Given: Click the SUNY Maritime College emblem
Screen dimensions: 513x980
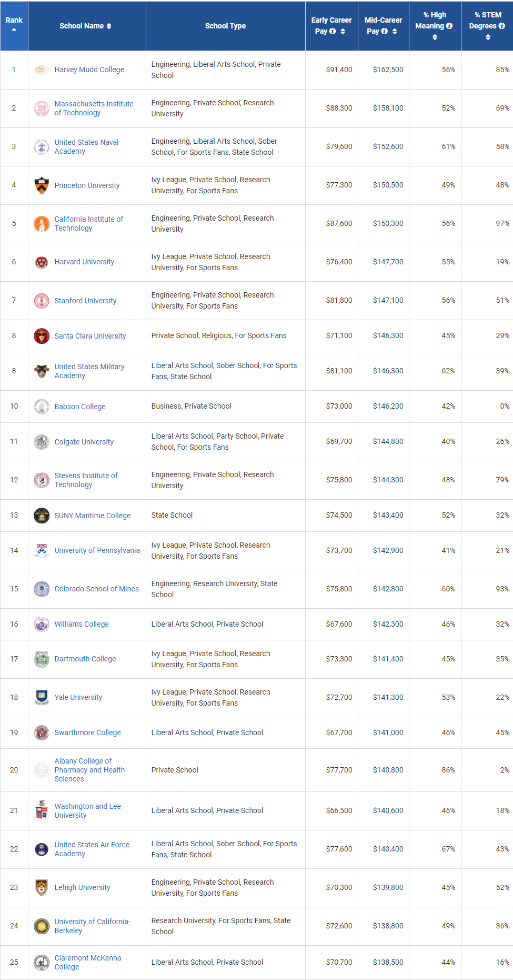Looking at the screenshot, I should coord(42,516).
